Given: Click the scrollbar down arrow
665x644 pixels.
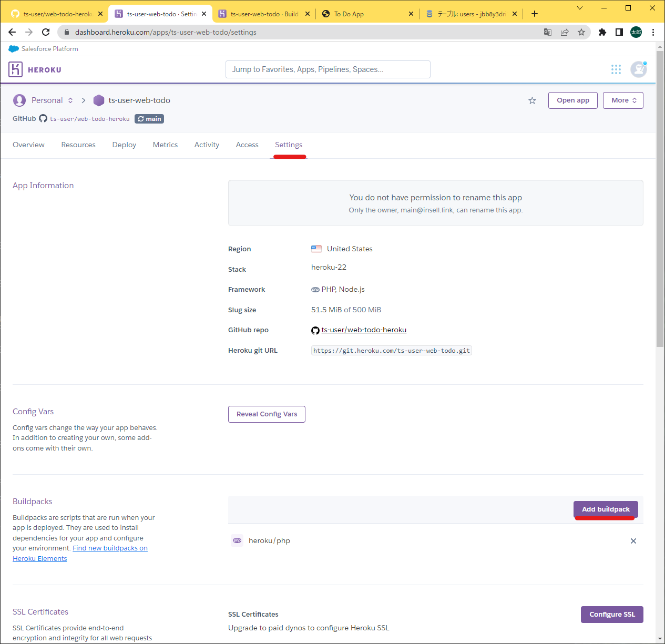Looking at the screenshot, I should point(660,639).
